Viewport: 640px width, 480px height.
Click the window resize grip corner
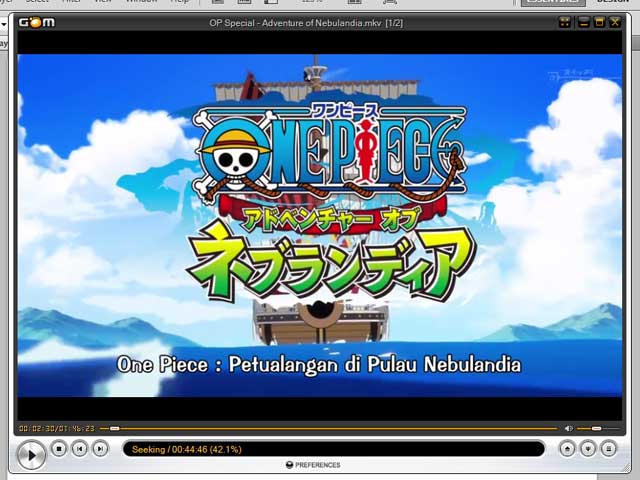[627, 468]
